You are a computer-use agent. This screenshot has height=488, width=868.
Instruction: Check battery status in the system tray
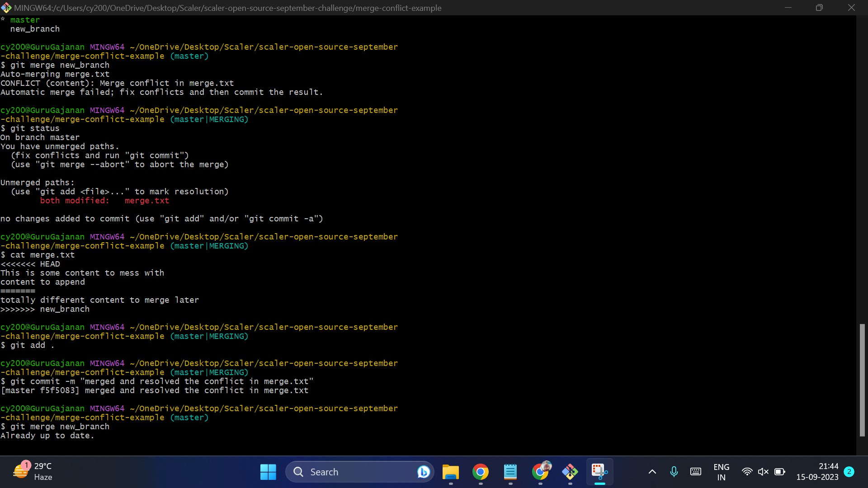pyautogui.click(x=779, y=471)
